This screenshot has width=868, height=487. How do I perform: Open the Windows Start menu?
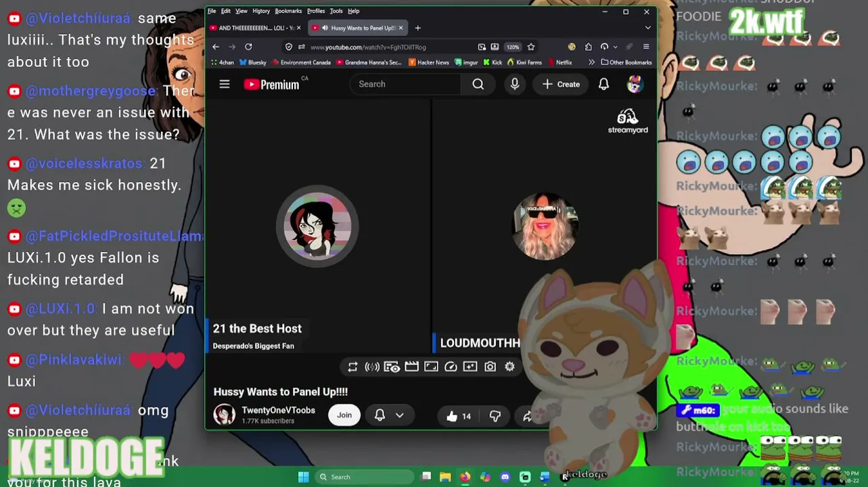303,477
